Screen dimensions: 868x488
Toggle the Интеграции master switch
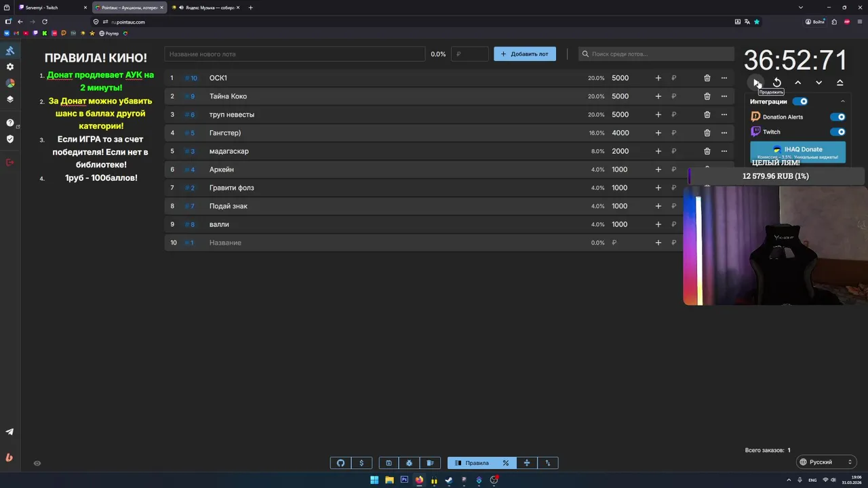800,102
